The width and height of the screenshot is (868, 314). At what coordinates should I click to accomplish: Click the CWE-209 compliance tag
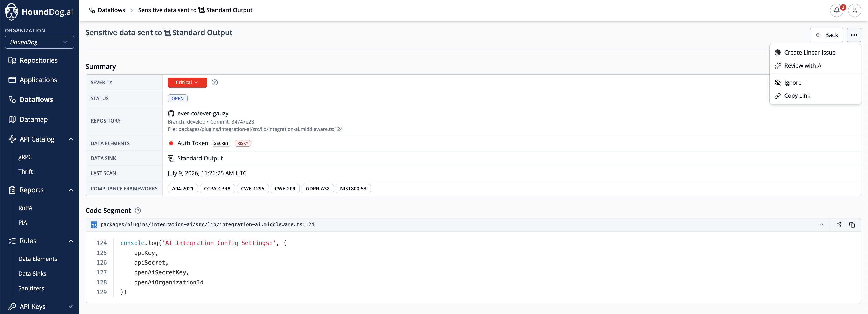285,189
